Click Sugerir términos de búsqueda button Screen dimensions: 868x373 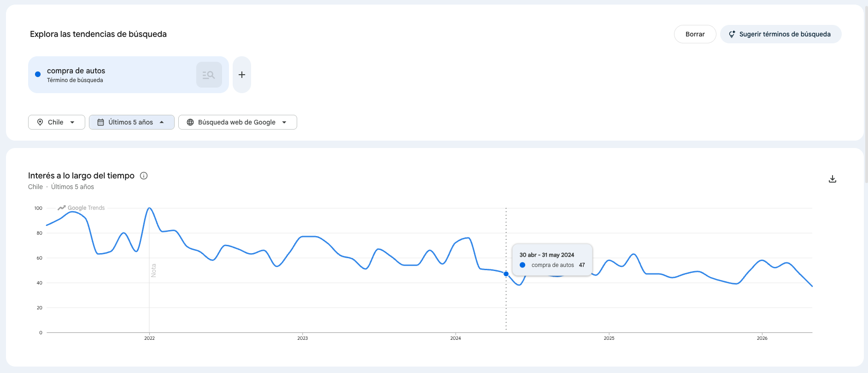781,34
